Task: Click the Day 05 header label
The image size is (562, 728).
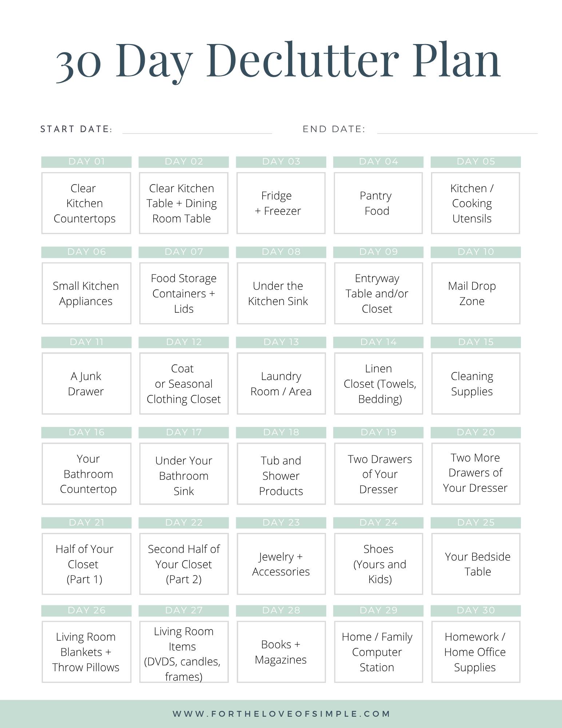Action: tap(476, 162)
